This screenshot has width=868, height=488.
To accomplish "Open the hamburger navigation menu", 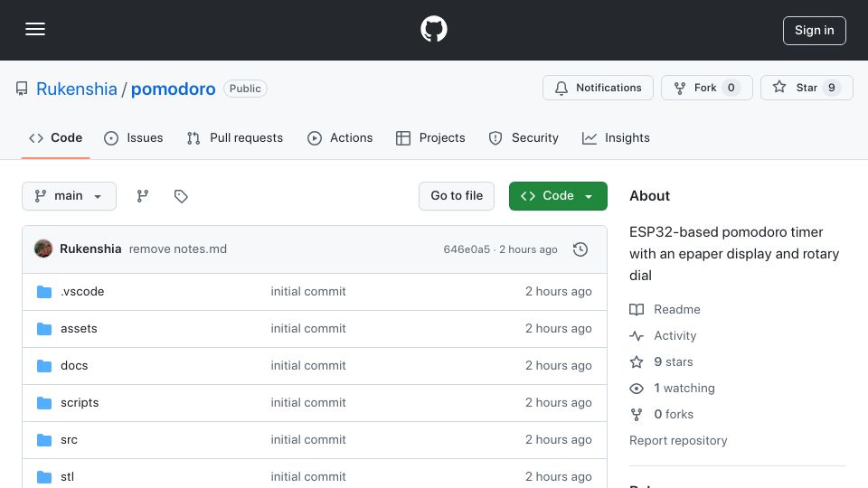I will (35, 29).
